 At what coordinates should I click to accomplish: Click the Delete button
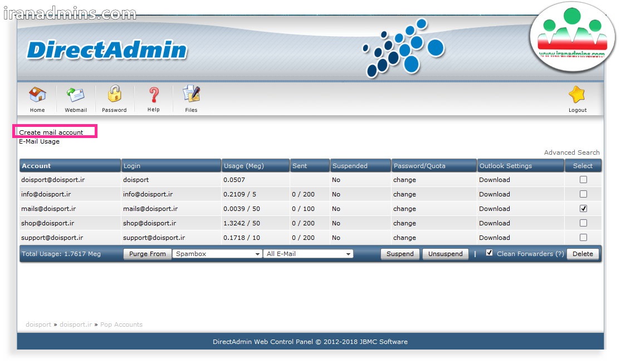tap(583, 254)
